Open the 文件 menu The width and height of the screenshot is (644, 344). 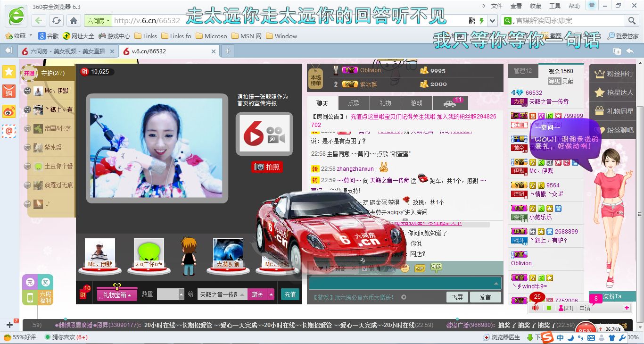pos(497,6)
